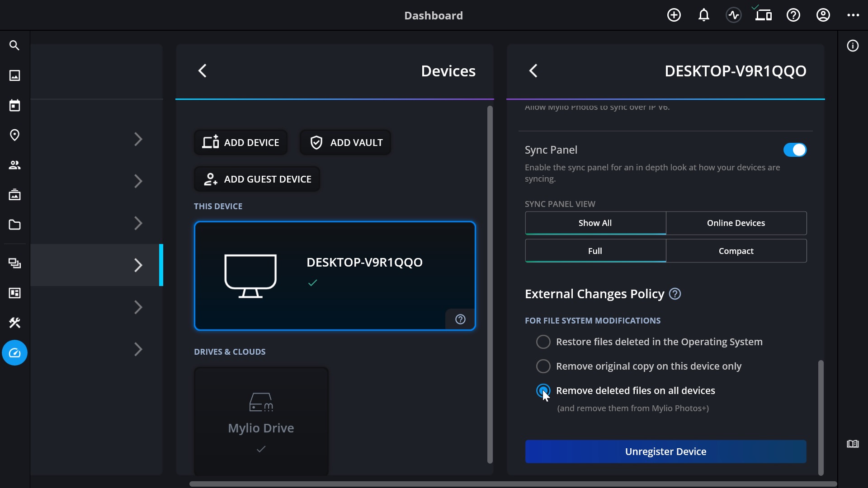Go back from the Devices panel
The height and width of the screenshot is (488, 868).
(203, 71)
